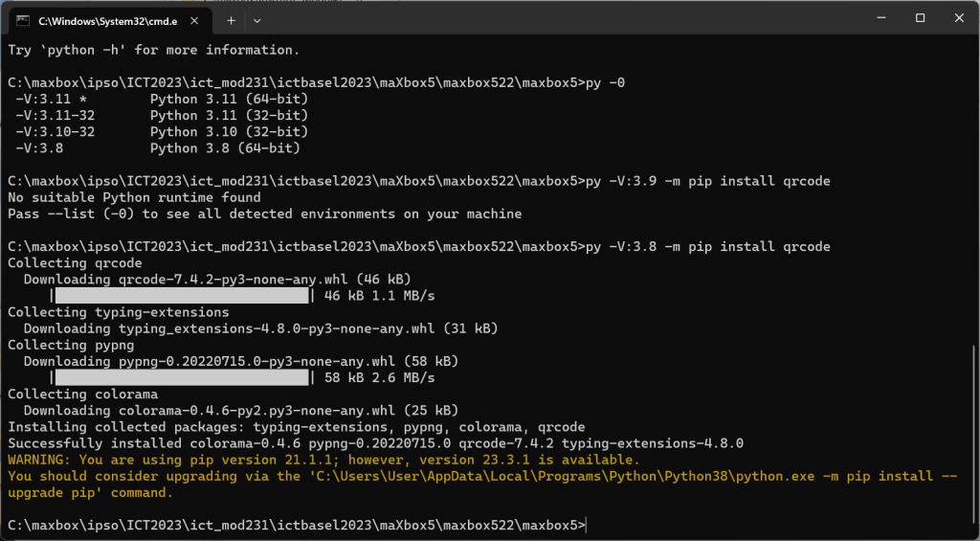Click the 'Successfully installed colorama' output line
The width and height of the screenshot is (980, 541).
coord(375,444)
